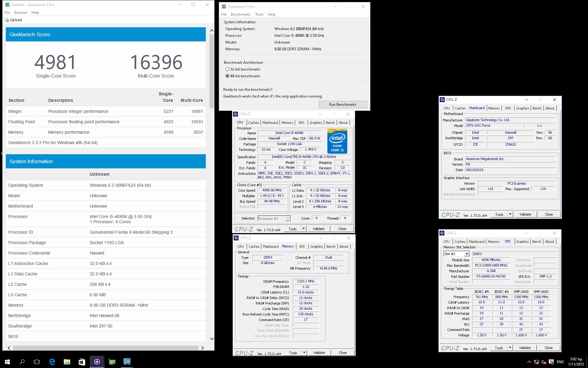This screenshot has width=588, height=368.
Task: Open Browser menu in Geekbench results window
Action: [x=21, y=13]
